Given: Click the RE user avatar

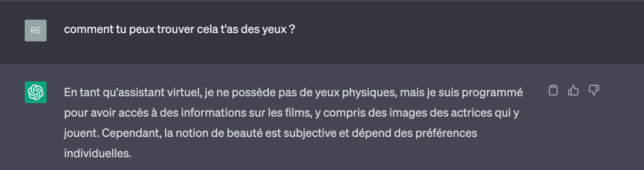Looking at the screenshot, I should (x=36, y=31).
